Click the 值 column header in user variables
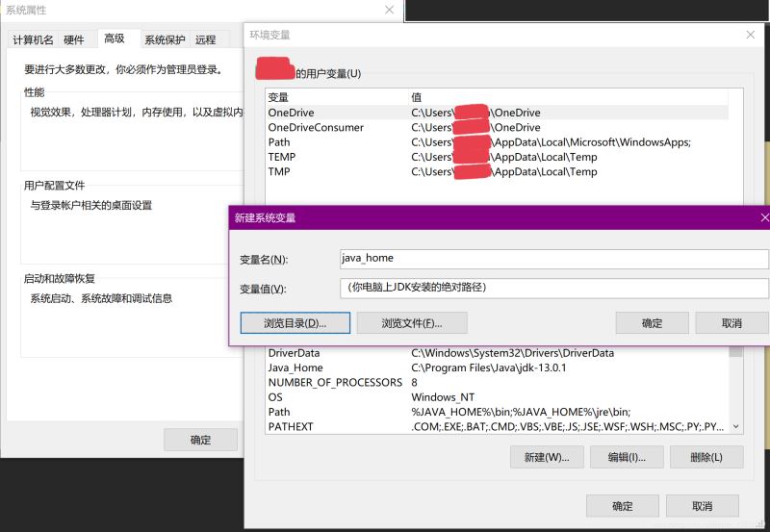This screenshot has width=770, height=532. pyautogui.click(x=569, y=97)
